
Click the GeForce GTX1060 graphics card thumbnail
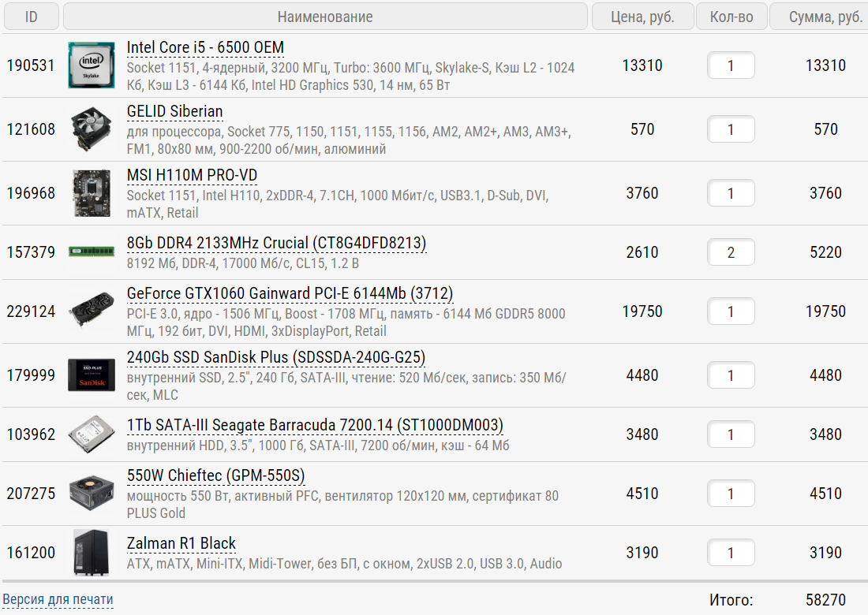coord(92,311)
